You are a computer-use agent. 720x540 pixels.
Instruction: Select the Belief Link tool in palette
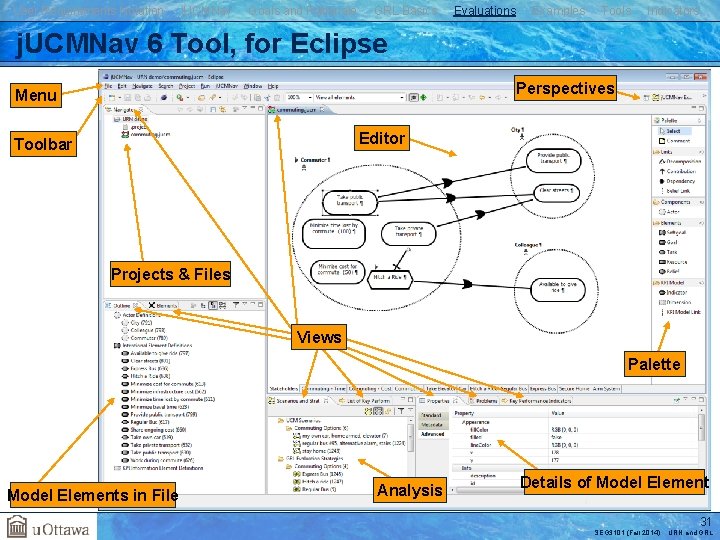(x=675, y=191)
